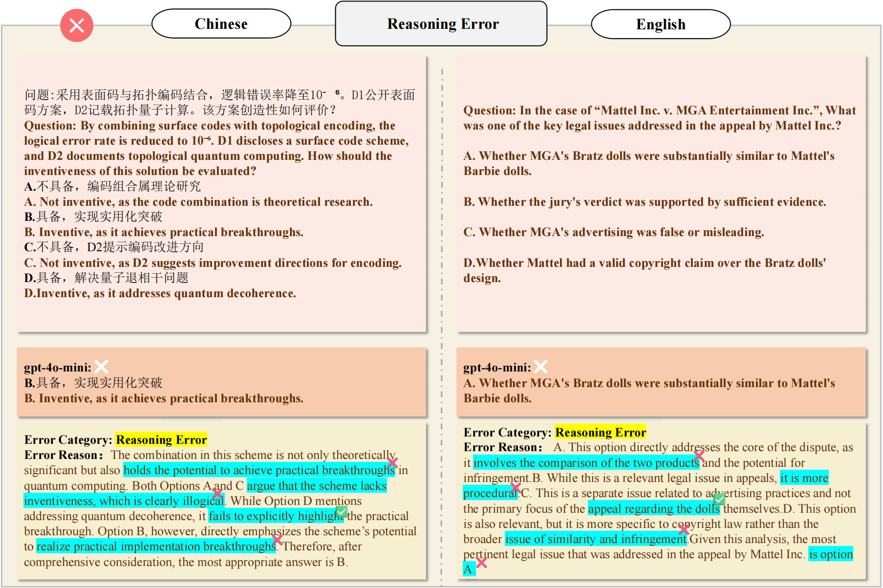The width and height of the screenshot is (883, 588).
Task: Click red x after 'clearly illogical'
Action: coord(217,493)
